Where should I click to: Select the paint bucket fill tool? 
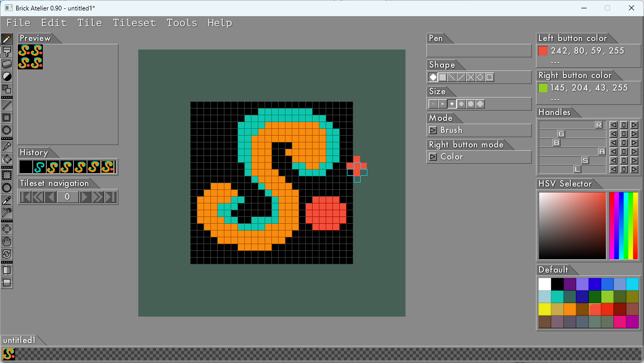(x=7, y=159)
